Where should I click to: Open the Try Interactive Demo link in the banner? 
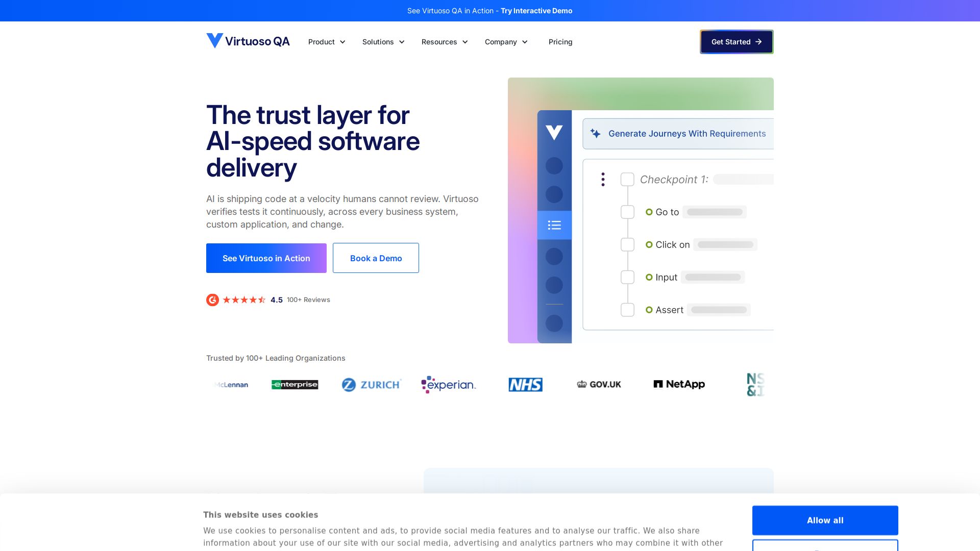(536, 11)
